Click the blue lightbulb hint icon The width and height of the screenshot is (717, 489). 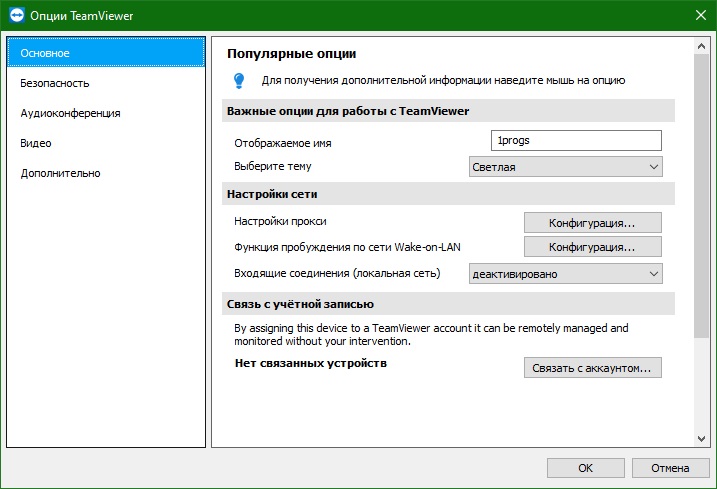click(239, 81)
